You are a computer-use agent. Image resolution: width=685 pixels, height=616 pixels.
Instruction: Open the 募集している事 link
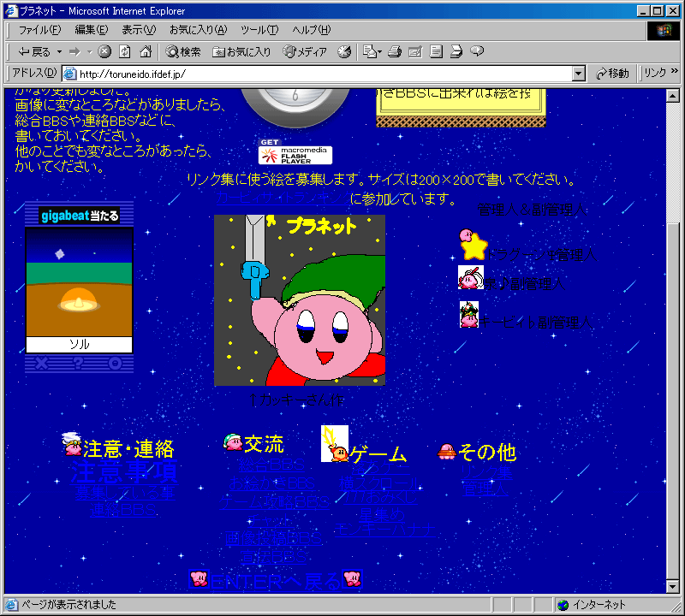pos(125,493)
